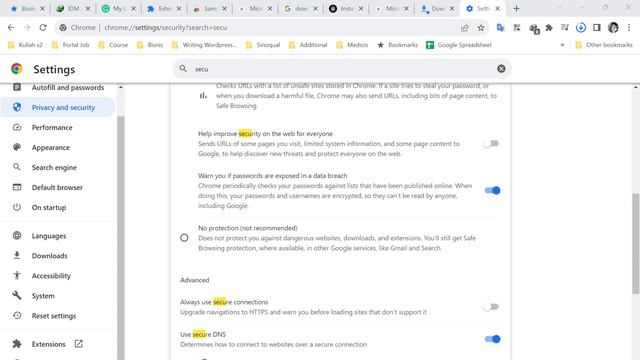Click the Google Translate extension icon
Image resolution: width=640 pixels, height=360 pixels.
500,27
